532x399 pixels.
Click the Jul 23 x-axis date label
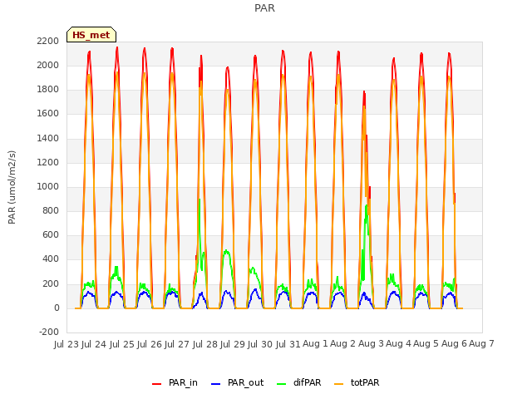point(66,344)
